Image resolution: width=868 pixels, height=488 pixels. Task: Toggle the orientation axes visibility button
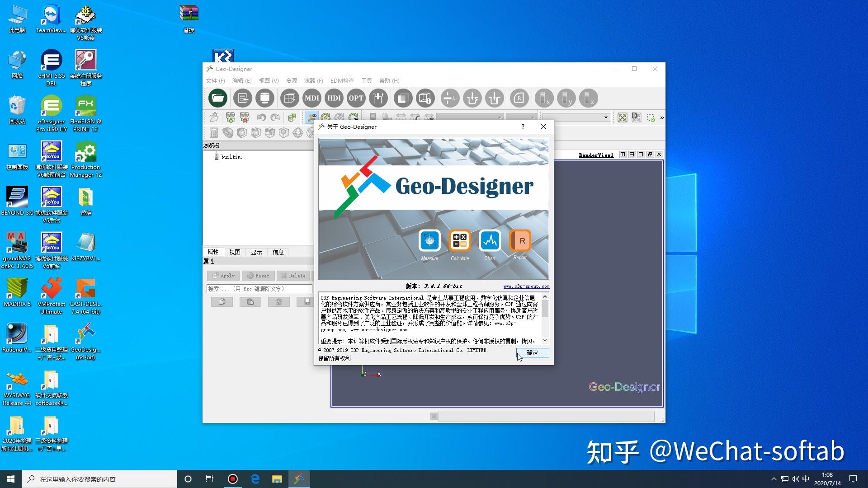click(x=312, y=118)
